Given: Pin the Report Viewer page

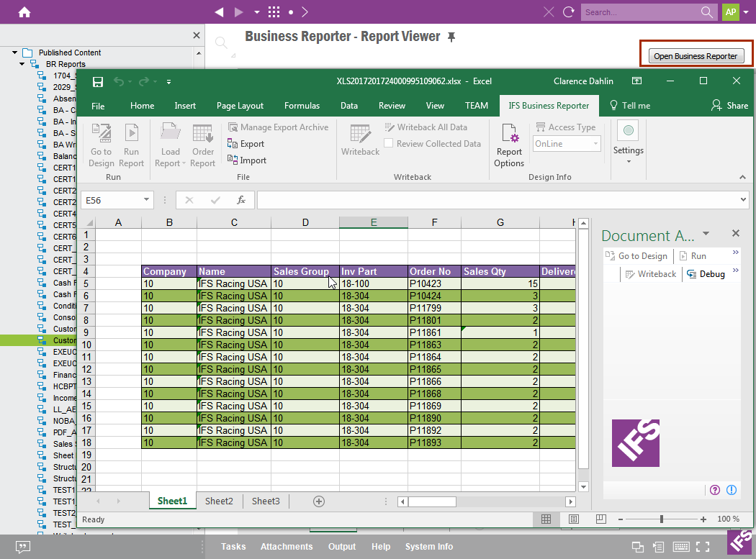Looking at the screenshot, I should pyautogui.click(x=451, y=37).
